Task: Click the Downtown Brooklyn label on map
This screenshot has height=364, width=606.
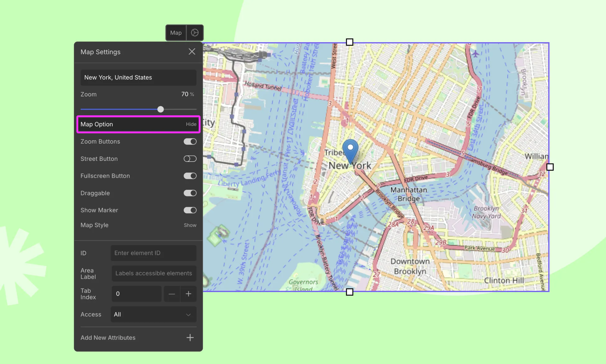Action: (x=410, y=266)
